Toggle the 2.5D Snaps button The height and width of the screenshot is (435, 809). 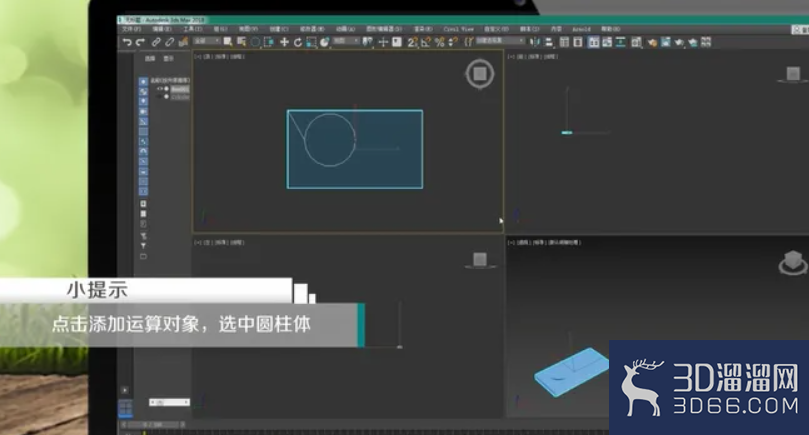coord(412,42)
